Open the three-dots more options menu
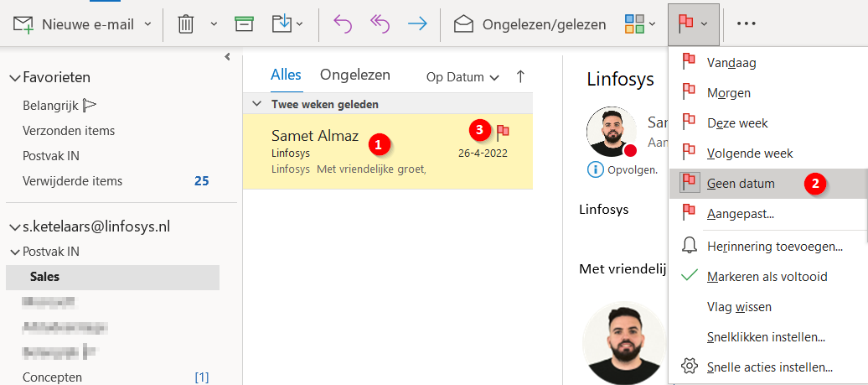This screenshot has width=868, height=385. point(746,24)
